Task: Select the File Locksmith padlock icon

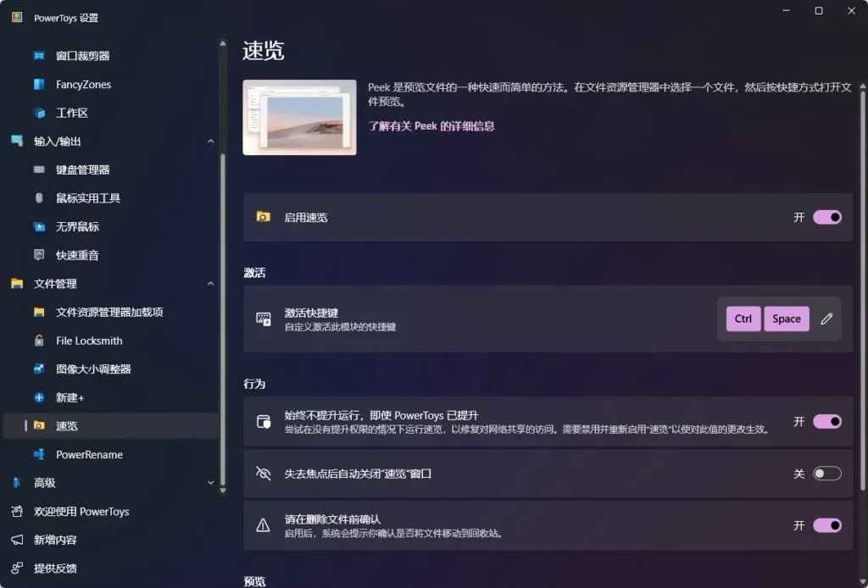Action: click(39, 341)
